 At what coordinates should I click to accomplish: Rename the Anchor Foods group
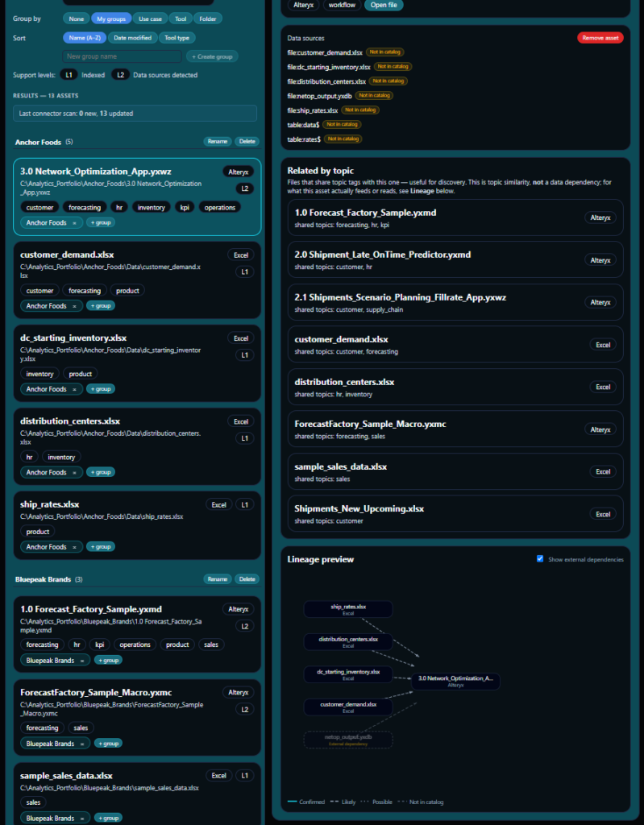[218, 142]
